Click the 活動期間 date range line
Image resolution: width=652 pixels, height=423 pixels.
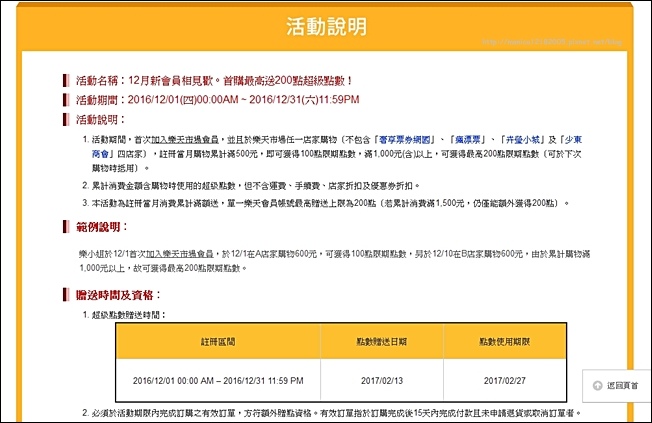coord(217,100)
